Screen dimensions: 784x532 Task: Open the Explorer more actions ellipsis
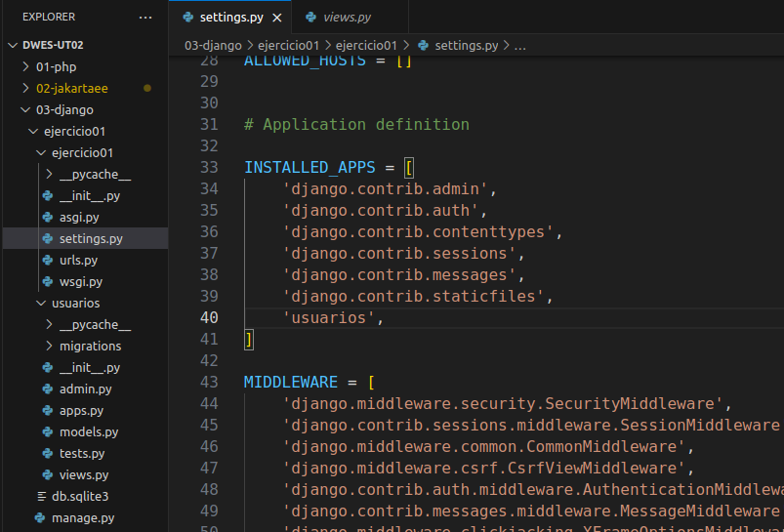[145, 18]
